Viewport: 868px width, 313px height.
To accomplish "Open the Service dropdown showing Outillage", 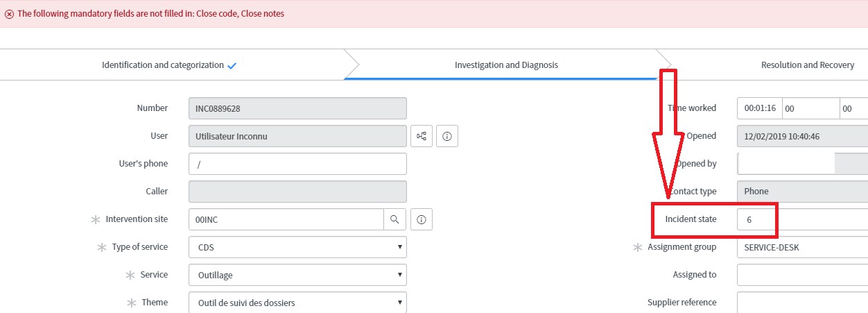I will (297, 275).
